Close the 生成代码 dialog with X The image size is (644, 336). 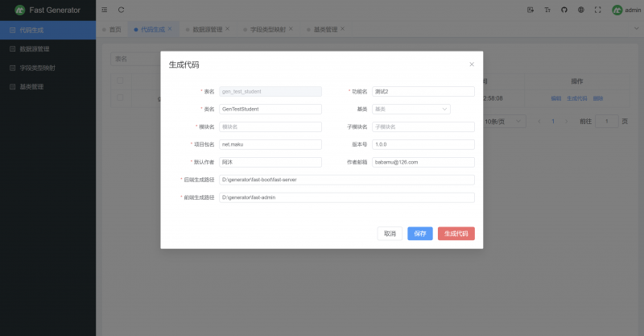point(472,64)
